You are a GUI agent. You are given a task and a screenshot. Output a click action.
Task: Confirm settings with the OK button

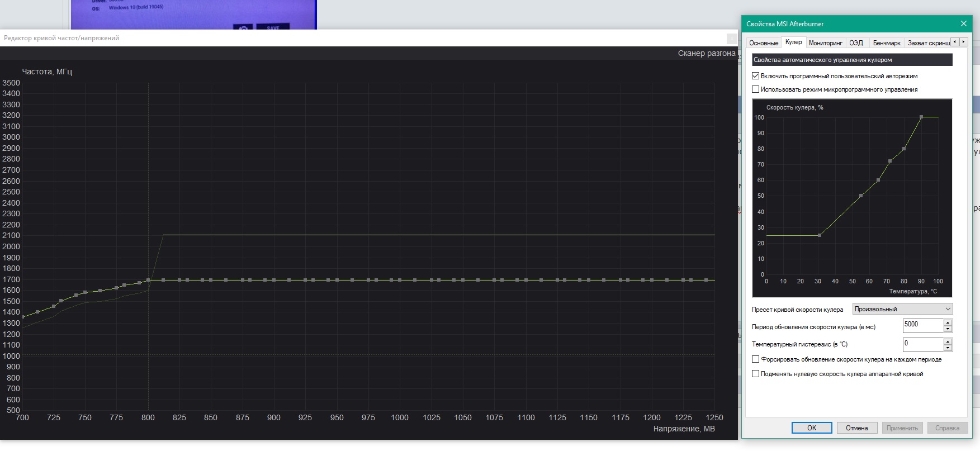click(x=812, y=428)
